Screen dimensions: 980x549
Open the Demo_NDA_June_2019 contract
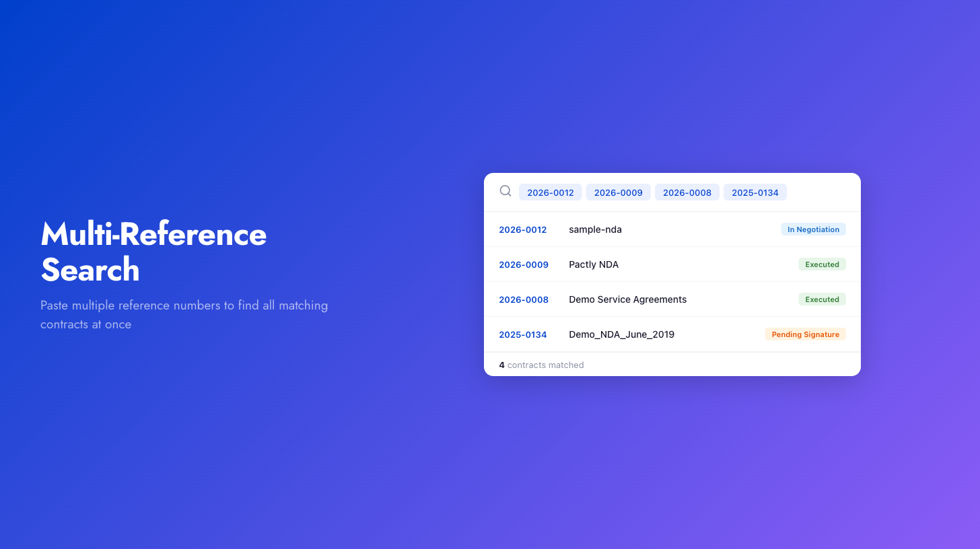621,334
